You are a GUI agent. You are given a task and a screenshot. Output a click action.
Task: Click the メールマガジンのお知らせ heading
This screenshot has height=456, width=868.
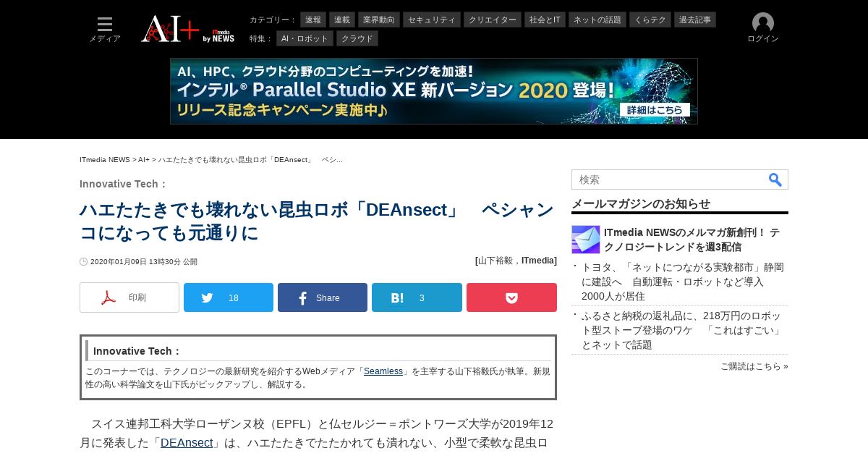(641, 203)
